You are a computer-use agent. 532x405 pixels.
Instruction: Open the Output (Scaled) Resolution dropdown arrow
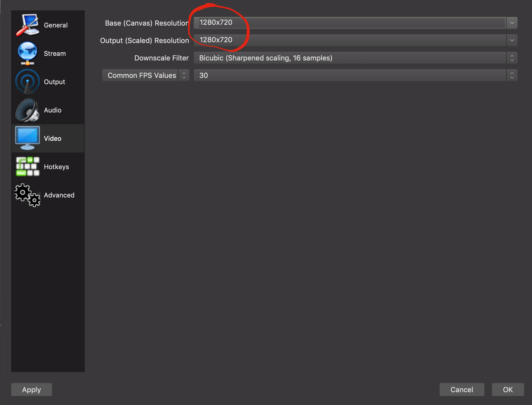(512, 40)
